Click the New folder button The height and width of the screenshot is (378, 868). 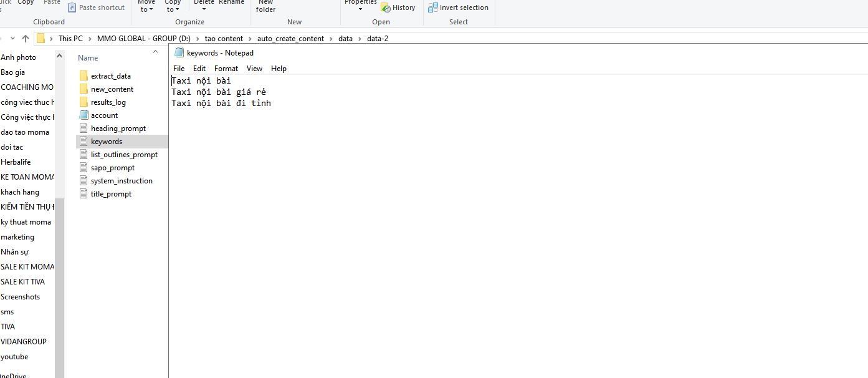point(265,6)
